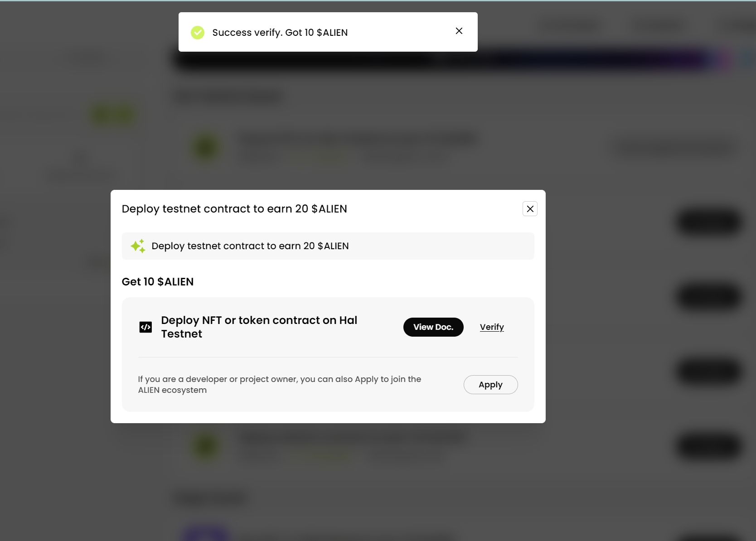The height and width of the screenshot is (541, 756).
Task: Close the Deploy testnet contract dialog
Action: 530,209
